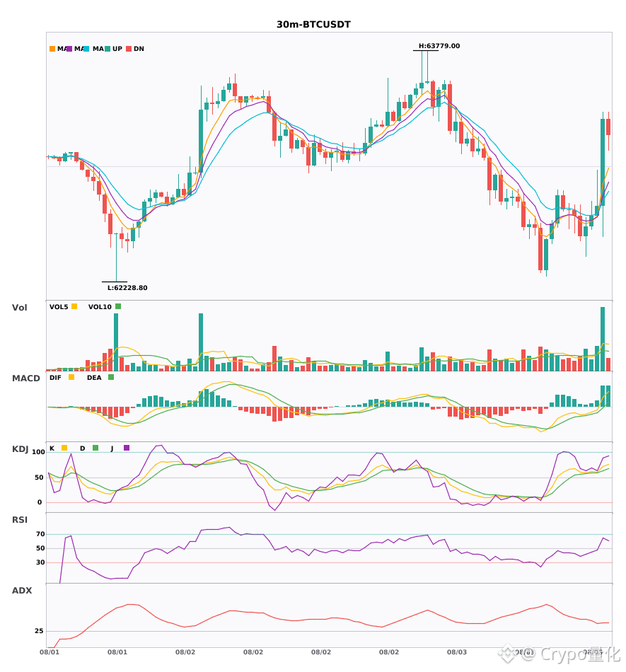This screenshot has height=672, width=626.
Task: Click the RSI panel label
Action: tap(20, 520)
